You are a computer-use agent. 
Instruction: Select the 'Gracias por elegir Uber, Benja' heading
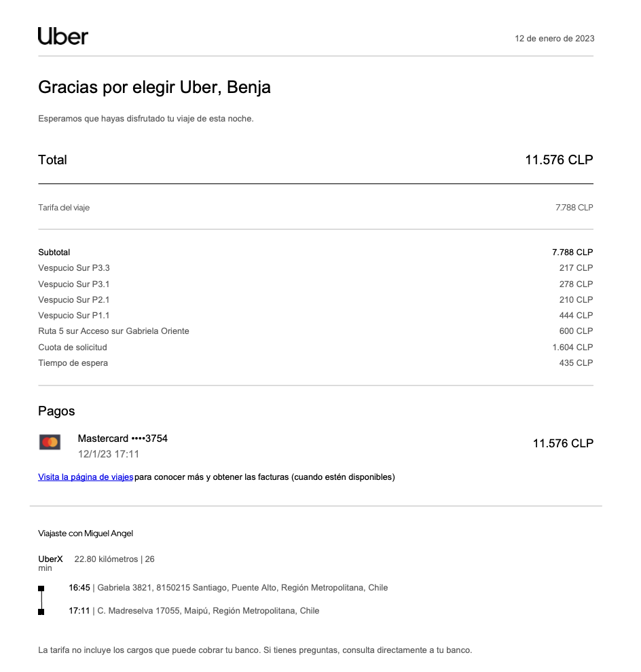154,88
